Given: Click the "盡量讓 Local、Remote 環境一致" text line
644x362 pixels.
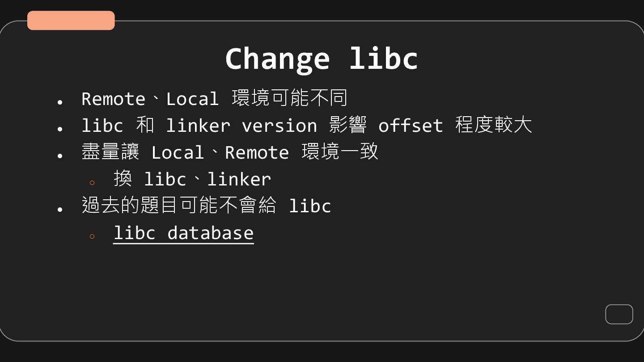Looking at the screenshot, I should point(230,152).
